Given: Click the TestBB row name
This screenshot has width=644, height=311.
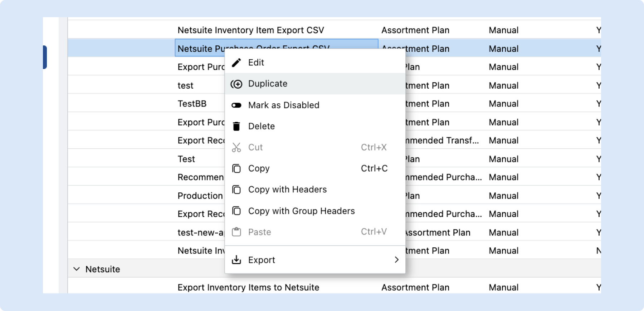Looking at the screenshot, I should [192, 104].
